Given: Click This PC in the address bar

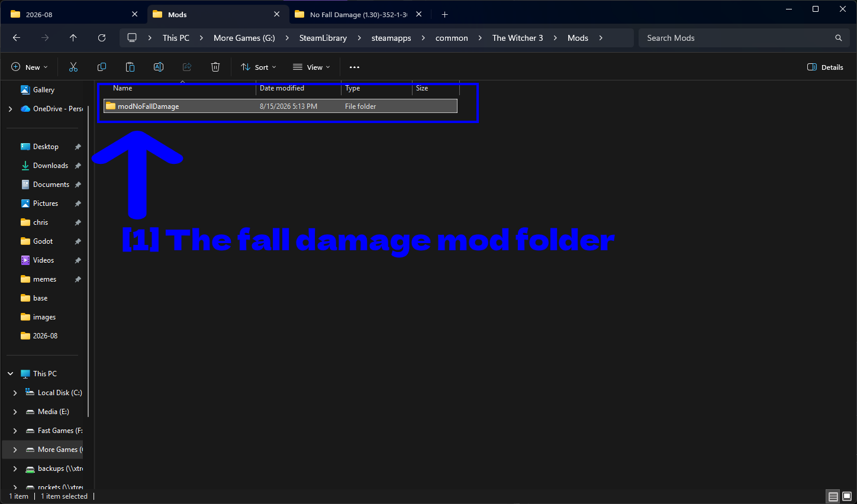Looking at the screenshot, I should click(176, 38).
